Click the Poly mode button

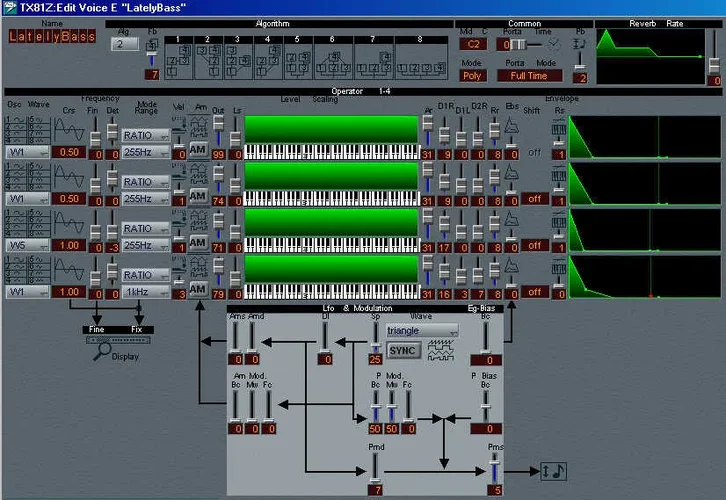[473, 75]
